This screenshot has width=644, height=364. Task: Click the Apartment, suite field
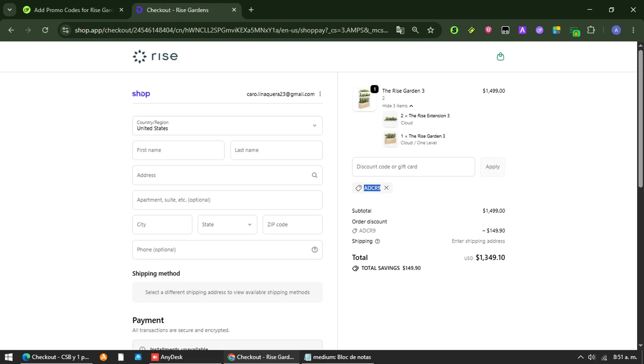pos(227,200)
